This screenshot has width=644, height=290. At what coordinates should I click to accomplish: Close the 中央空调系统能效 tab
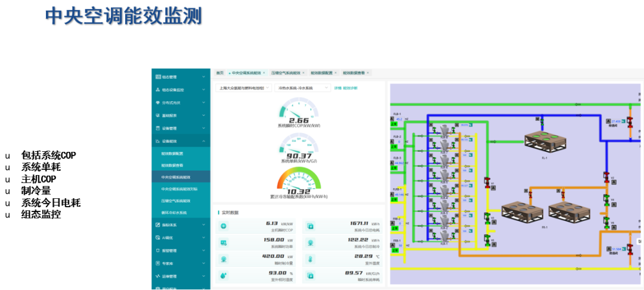pyautogui.click(x=264, y=73)
